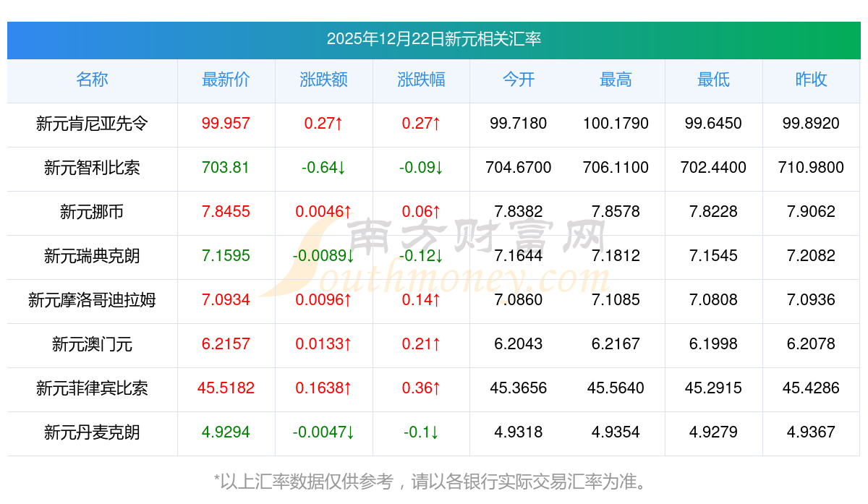Viewport: 868px width, 504px height.
Task: Click change amount -0.0089↓
Action: pos(323,256)
